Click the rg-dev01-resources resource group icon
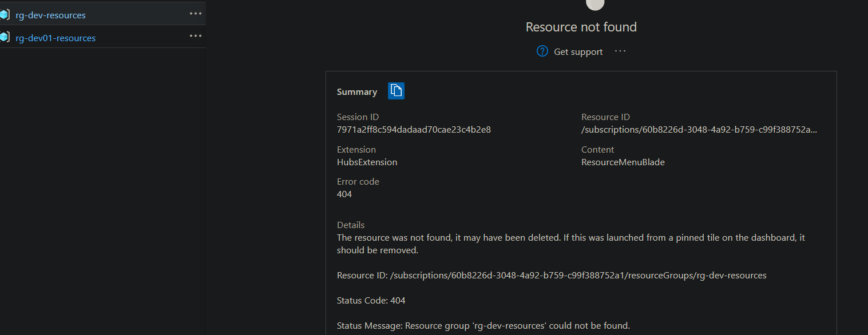Image resolution: width=868 pixels, height=335 pixels. 5,38
